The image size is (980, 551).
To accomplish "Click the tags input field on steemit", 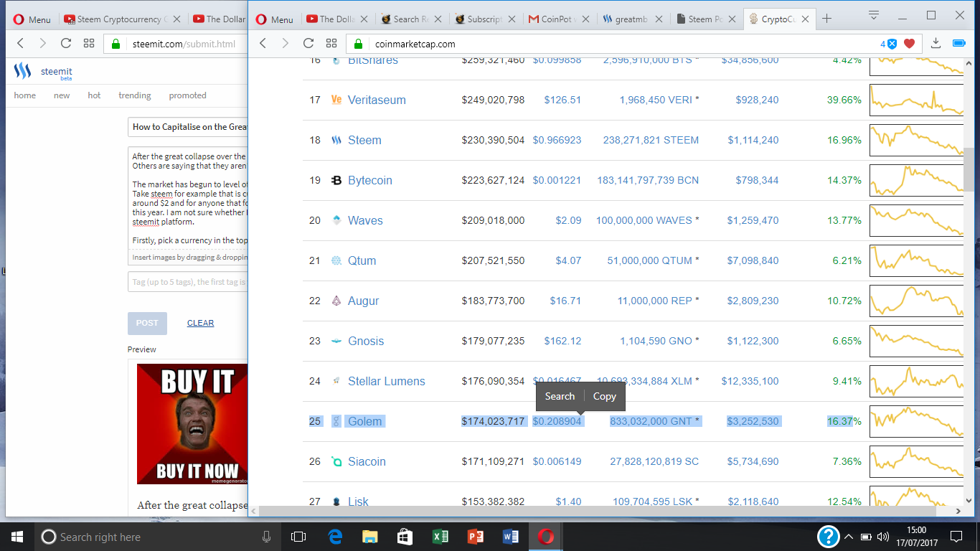I will [x=188, y=282].
